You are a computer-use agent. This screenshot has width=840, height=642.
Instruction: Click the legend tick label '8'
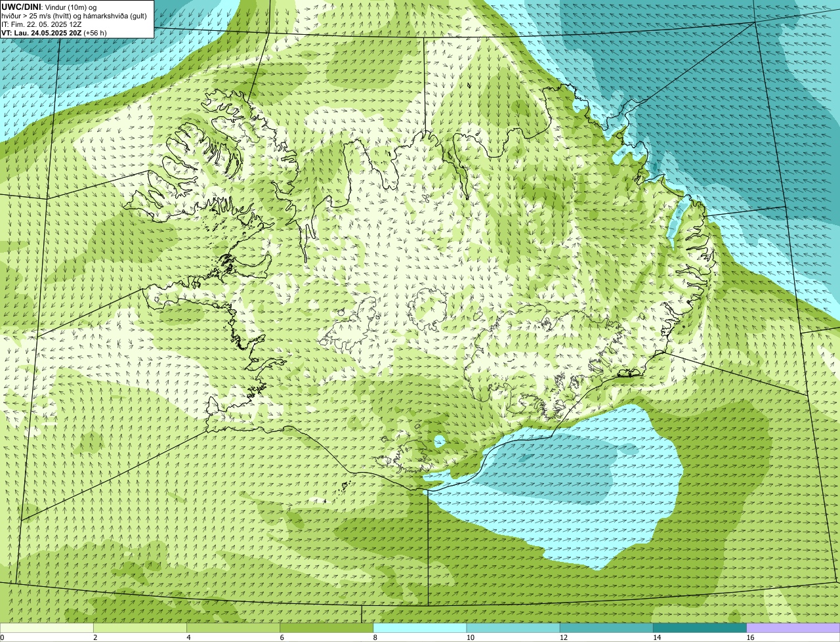[375, 637]
